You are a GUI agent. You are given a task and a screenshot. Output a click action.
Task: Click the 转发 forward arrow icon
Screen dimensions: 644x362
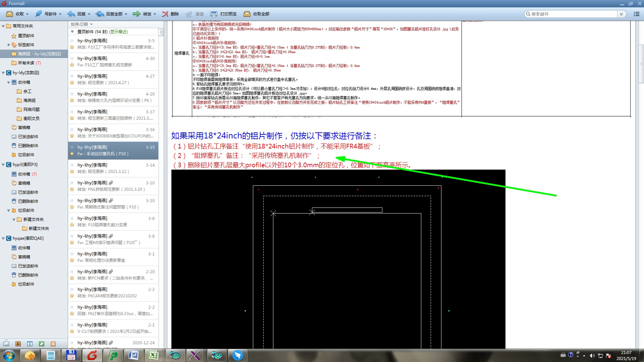(137, 14)
